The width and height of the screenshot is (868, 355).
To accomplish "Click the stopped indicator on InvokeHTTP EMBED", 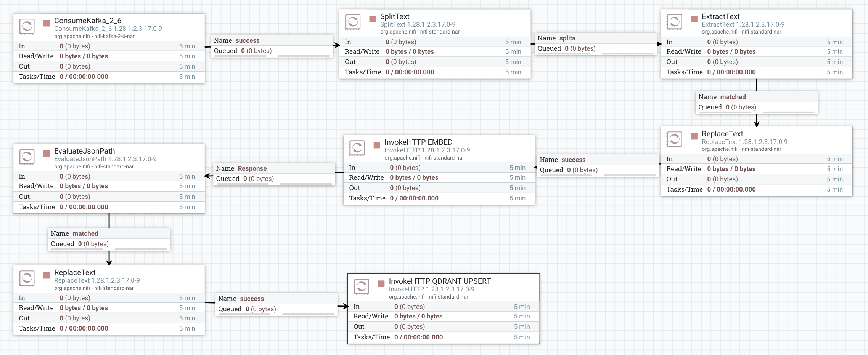I will tap(377, 145).
